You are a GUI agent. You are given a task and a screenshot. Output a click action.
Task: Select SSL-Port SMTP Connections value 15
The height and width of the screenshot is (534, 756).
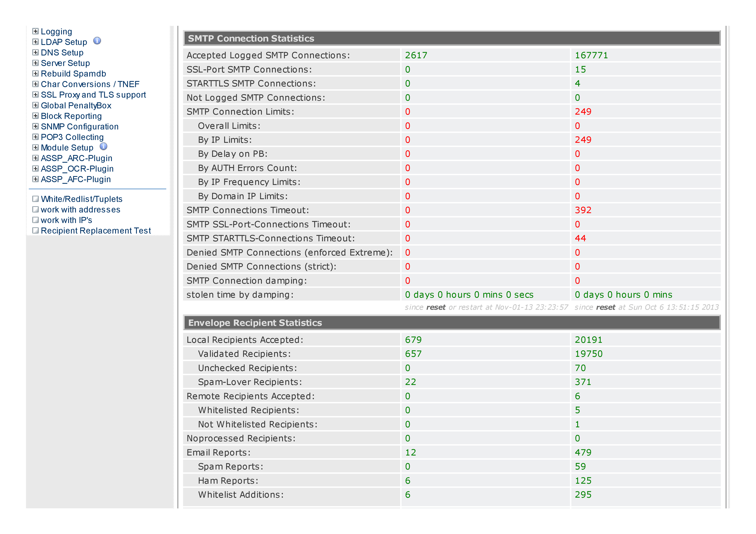pyautogui.click(x=580, y=69)
